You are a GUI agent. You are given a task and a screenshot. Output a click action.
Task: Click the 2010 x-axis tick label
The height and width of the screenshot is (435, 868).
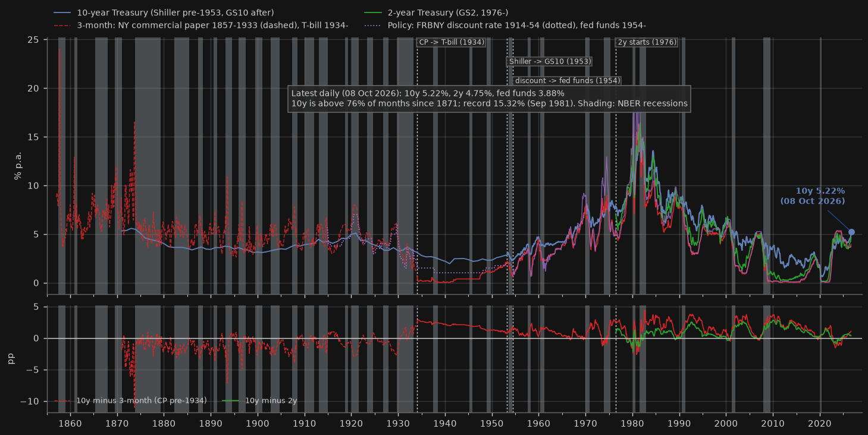click(x=773, y=423)
